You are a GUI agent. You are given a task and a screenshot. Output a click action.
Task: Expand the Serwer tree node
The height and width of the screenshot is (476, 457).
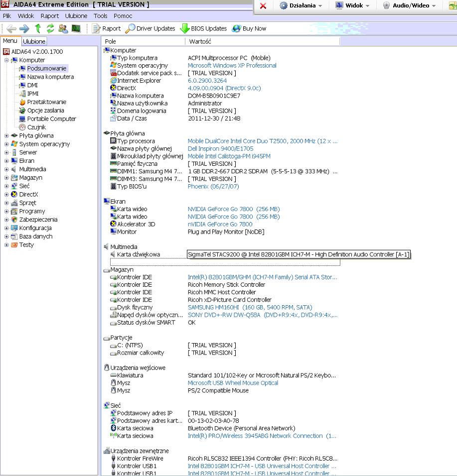pyautogui.click(x=6, y=152)
